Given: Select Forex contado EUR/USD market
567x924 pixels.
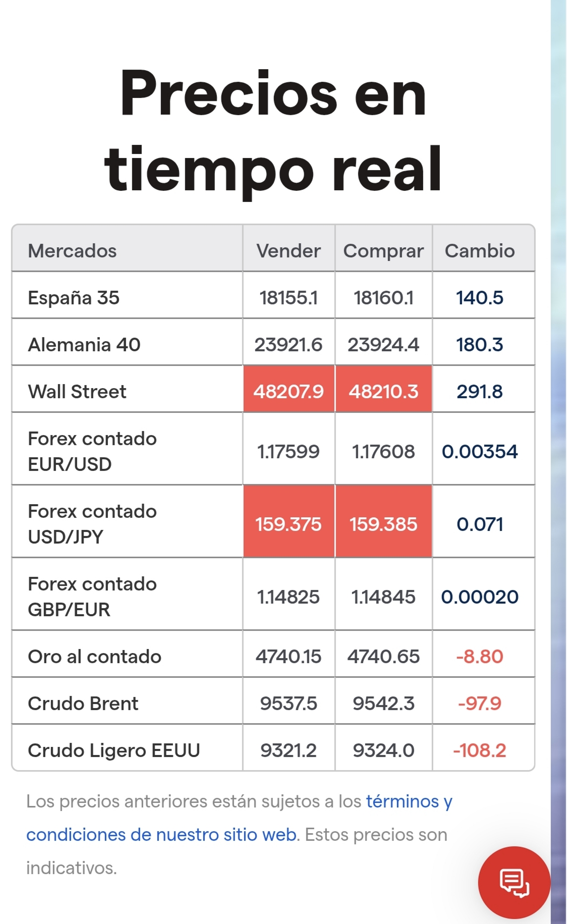Looking at the screenshot, I should click(92, 451).
